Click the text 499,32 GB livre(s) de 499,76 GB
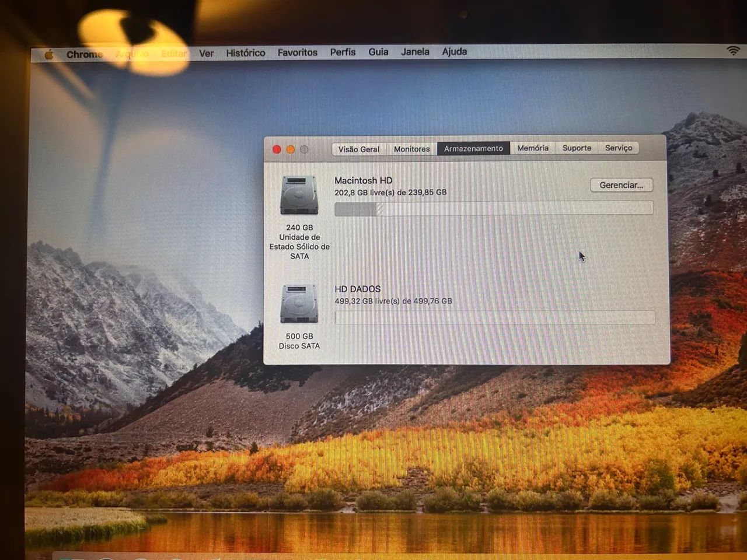Viewport: 747px width, 560px height. 393,301
